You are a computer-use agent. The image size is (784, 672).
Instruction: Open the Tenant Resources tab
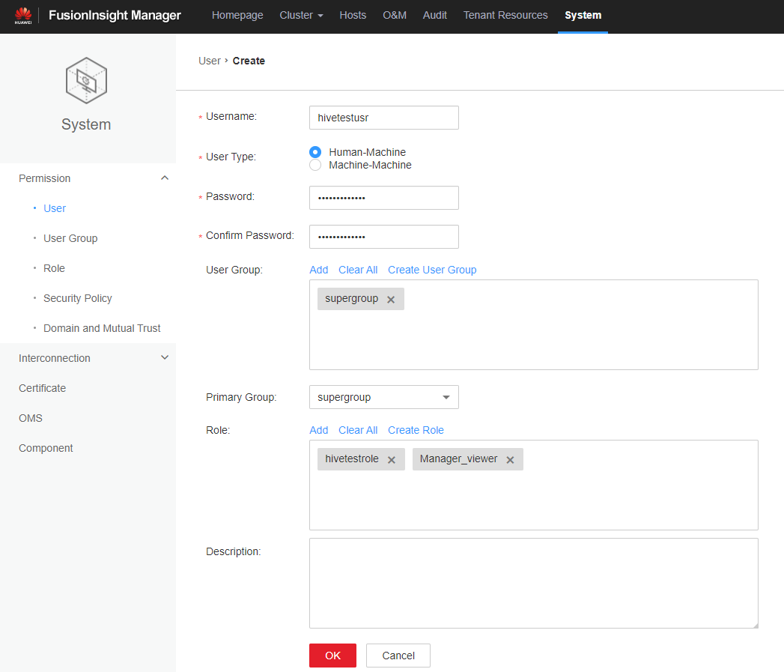pos(505,15)
